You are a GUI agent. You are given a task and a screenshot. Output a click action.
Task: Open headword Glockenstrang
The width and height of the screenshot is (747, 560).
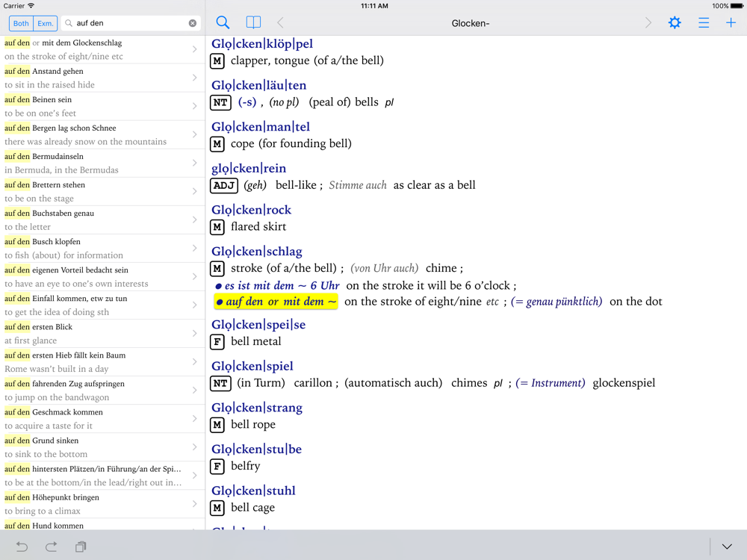click(x=257, y=408)
